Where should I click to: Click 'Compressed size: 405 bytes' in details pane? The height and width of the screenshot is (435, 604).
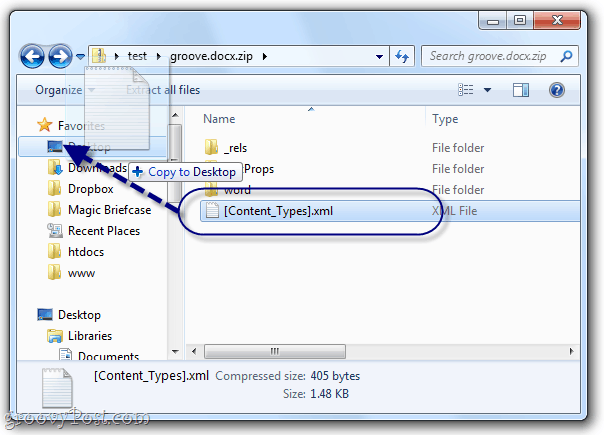coord(287,376)
